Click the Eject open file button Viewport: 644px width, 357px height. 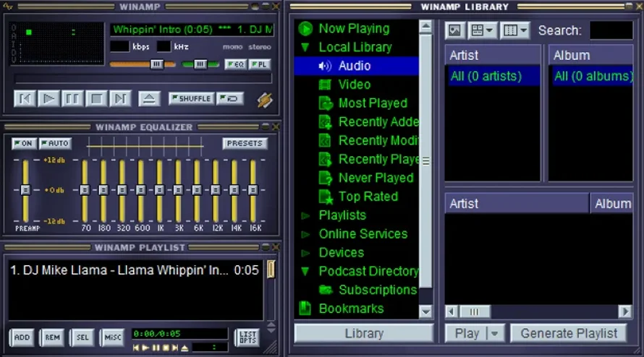pos(149,98)
